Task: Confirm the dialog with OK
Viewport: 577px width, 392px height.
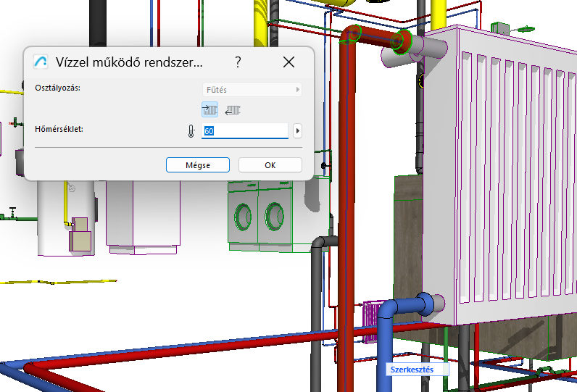Action: [270, 165]
